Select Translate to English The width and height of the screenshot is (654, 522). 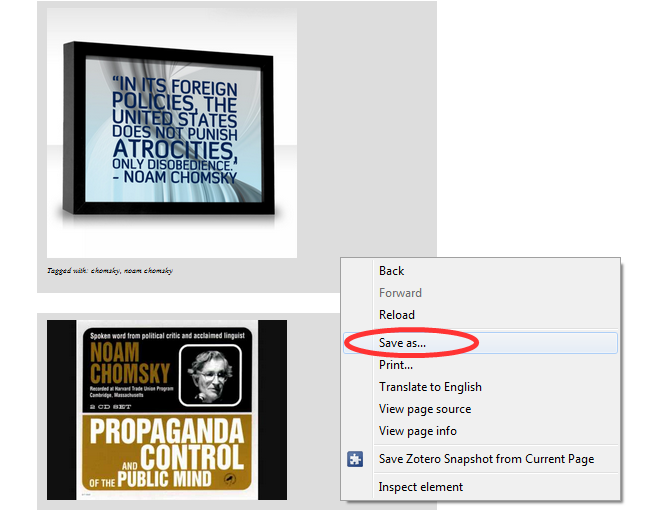(x=480, y=387)
